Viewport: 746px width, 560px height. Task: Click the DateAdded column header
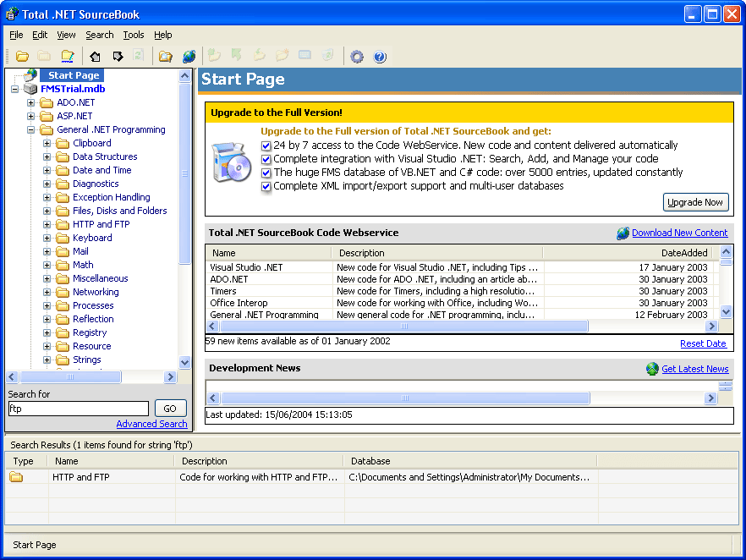click(x=628, y=253)
